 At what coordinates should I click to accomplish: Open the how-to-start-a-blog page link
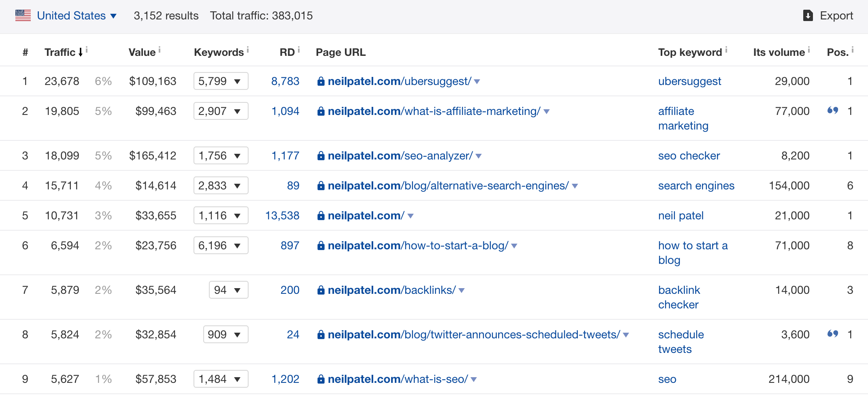pos(418,246)
